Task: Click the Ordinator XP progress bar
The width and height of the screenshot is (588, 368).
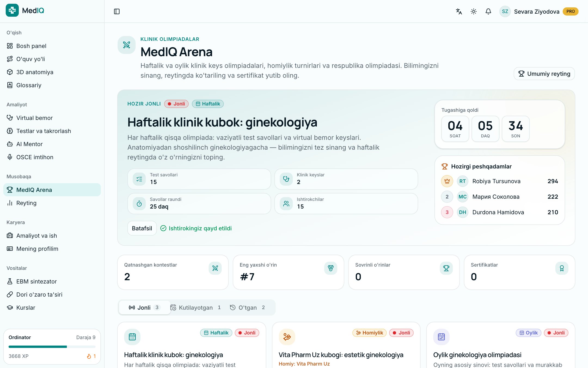Action: click(52, 347)
